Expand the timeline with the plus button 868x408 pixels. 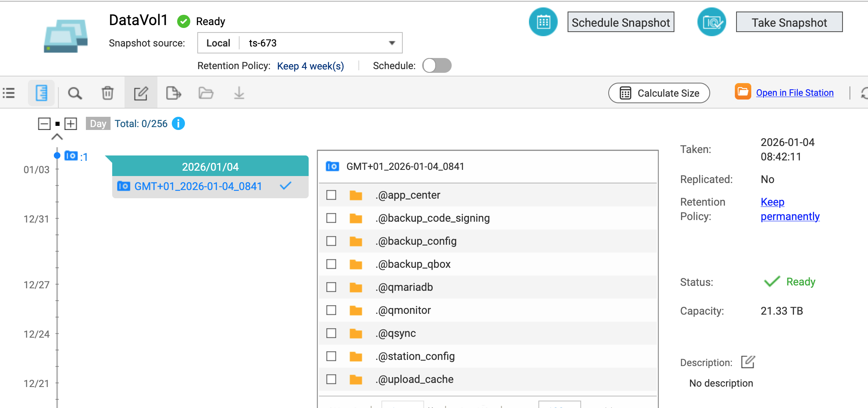(x=71, y=124)
